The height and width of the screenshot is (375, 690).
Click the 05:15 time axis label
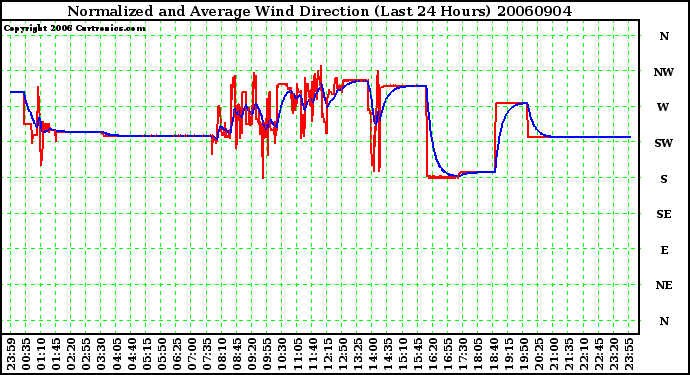(x=147, y=354)
